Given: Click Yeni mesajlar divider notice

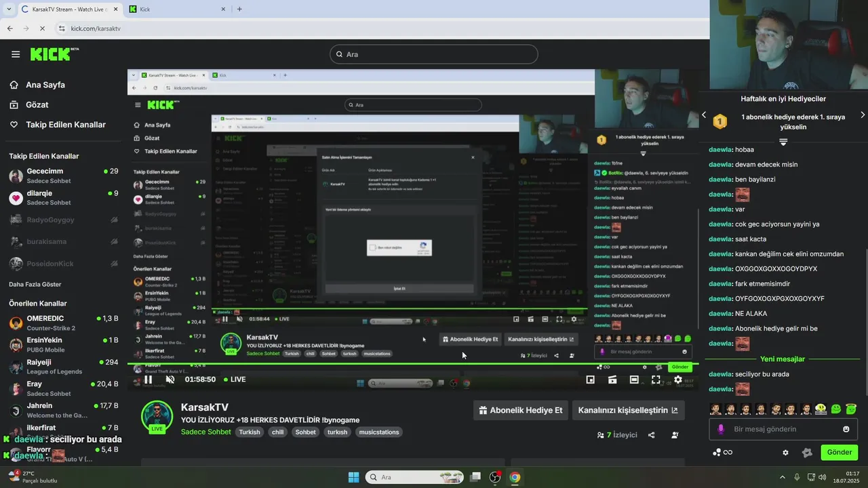Looking at the screenshot, I should (x=783, y=359).
